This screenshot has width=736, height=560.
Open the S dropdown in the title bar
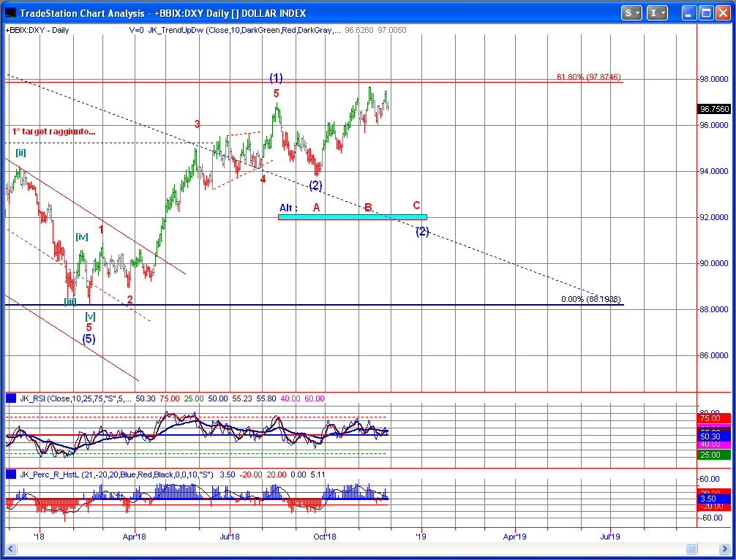(632, 12)
